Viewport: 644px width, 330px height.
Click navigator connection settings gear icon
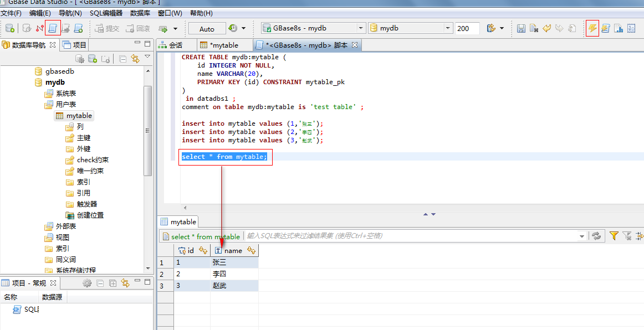click(x=80, y=59)
